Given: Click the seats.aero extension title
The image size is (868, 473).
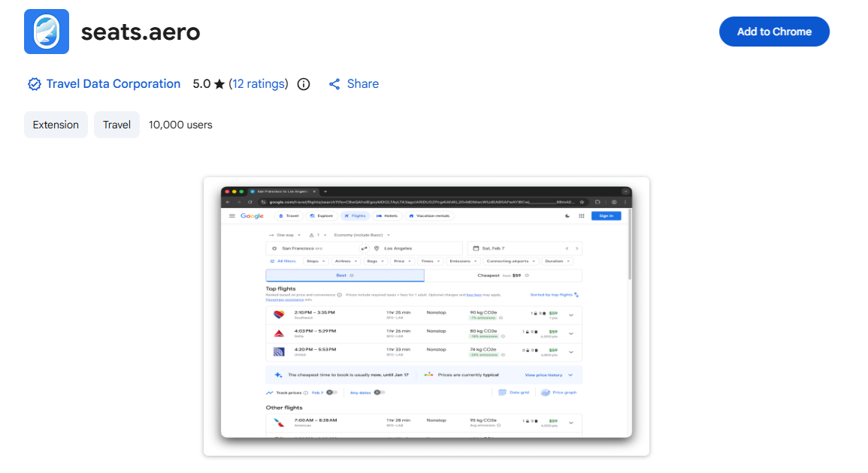Looking at the screenshot, I should (141, 32).
